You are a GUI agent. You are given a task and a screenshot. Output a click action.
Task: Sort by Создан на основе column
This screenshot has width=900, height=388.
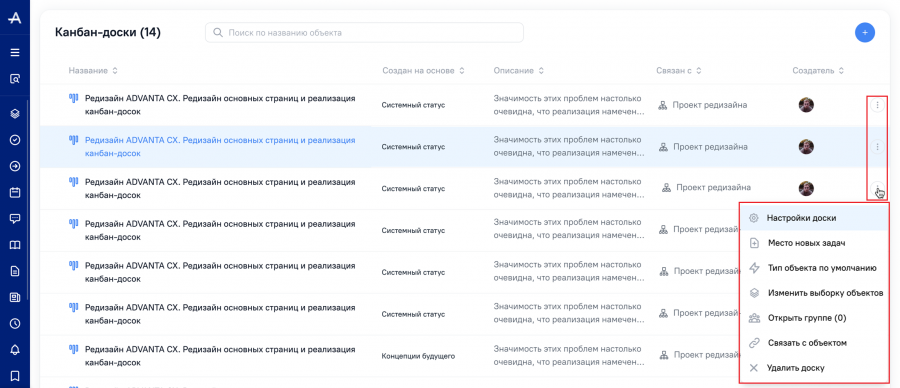(424, 71)
